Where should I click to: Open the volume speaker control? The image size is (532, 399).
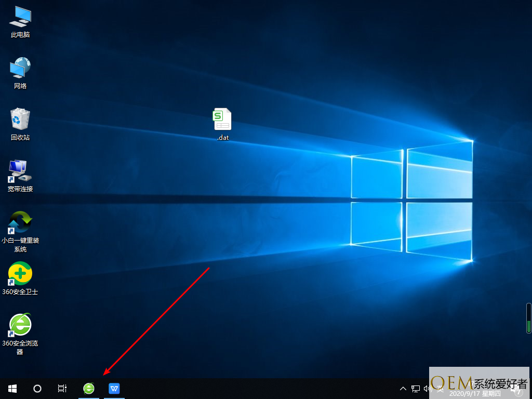(427, 389)
